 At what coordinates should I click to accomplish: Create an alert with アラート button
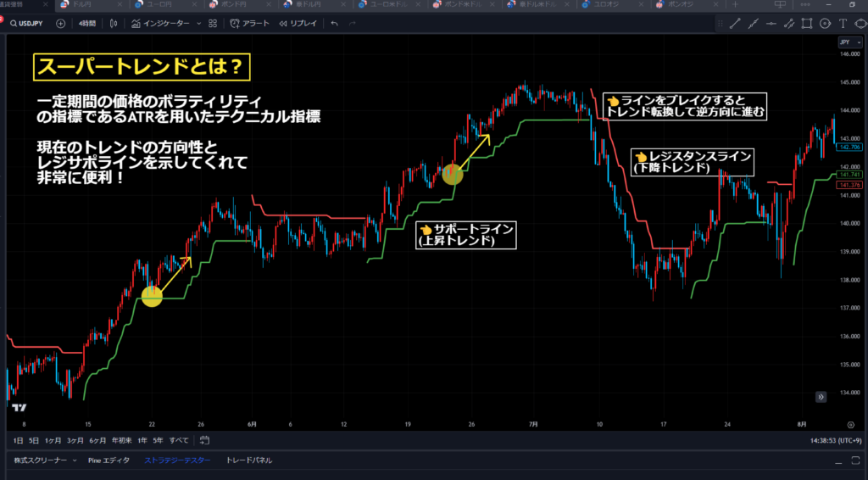250,24
